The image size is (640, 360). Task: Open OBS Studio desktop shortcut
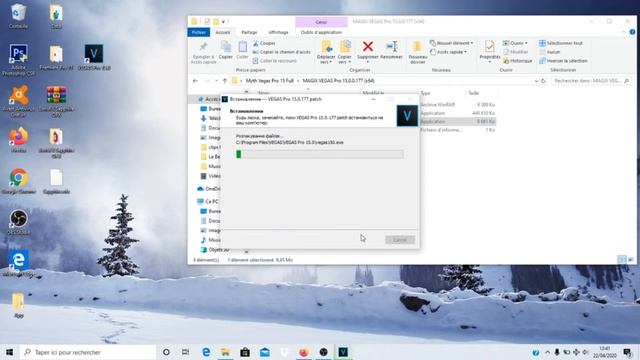tap(18, 222)
